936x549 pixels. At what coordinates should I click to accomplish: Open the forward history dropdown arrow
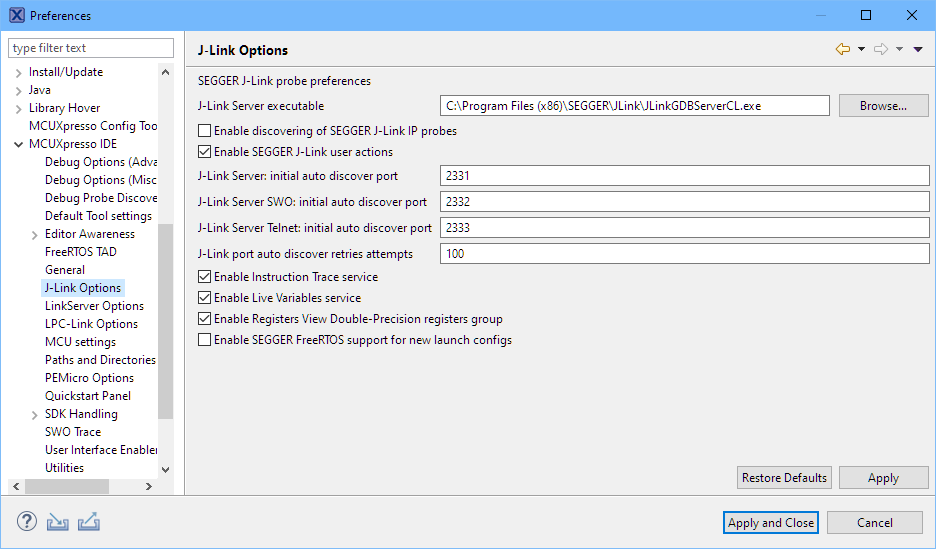(899, 49)
